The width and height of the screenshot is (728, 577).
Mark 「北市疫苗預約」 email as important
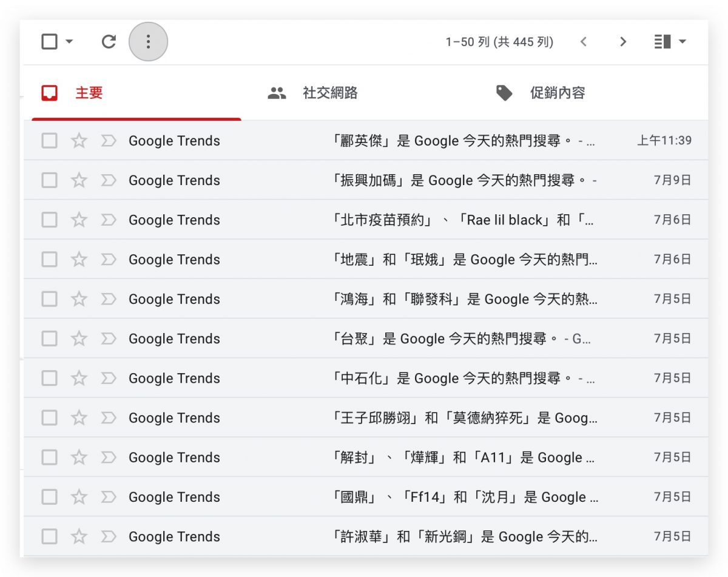tap(108, 220)
